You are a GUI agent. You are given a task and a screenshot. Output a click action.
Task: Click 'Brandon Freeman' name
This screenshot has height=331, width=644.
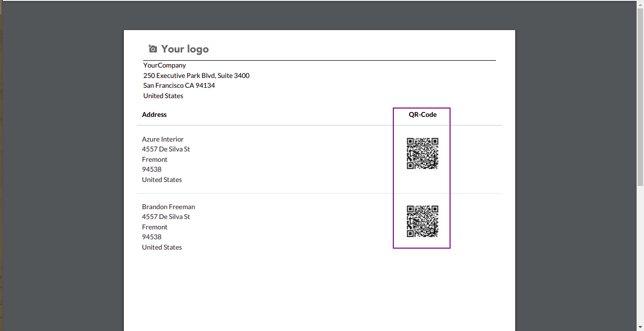click(169, 207)
